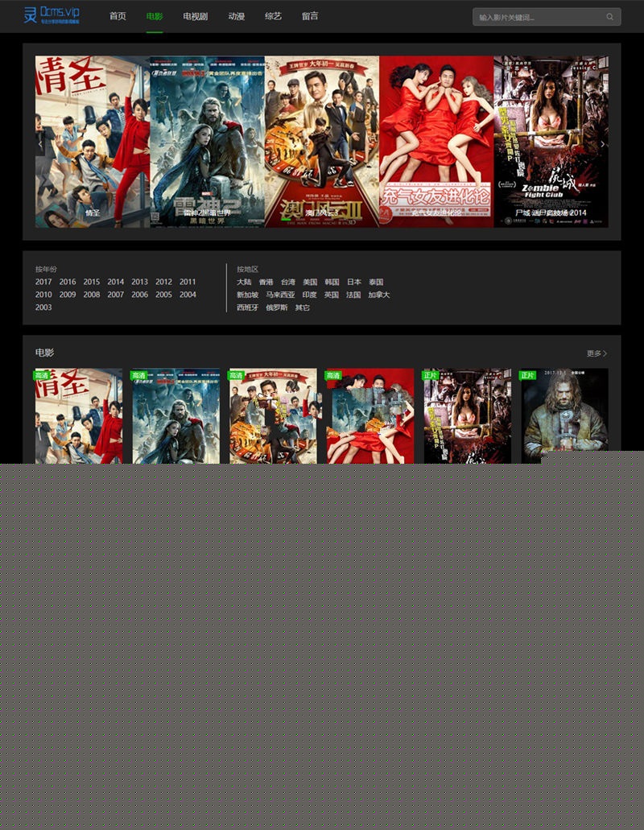Image resolution: width=644 pixels, height=830 pixels.
Task: Open the 充气女友进化论 carousel poster
Action: pos(436,142)
